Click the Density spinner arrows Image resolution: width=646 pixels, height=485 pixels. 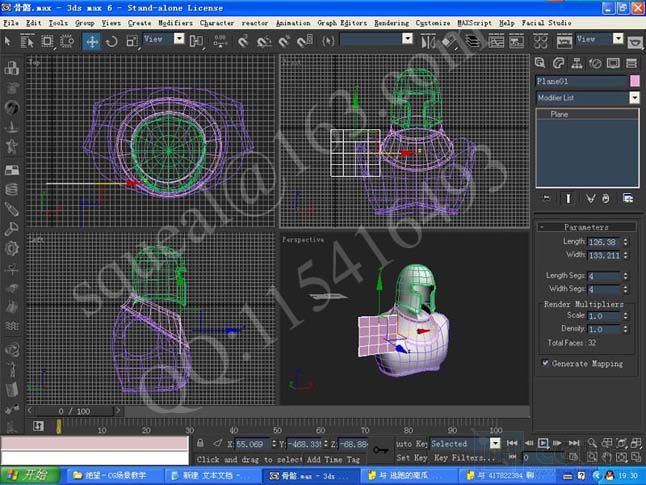tap(625, 329)
